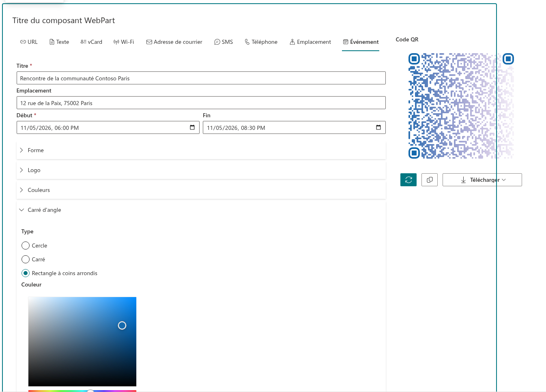Image resolution: width=546 pixels, height=392 pixels.
Task: Click the Emplacement address input field
Action: tap(201, 103)
